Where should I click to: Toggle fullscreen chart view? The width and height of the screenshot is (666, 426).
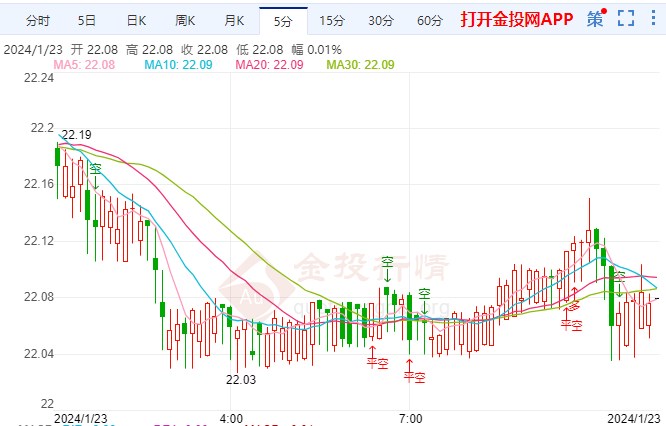point(626,18)
